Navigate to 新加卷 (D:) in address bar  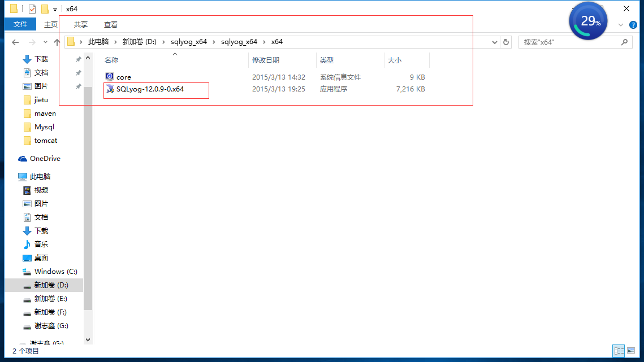click(140, 42)
